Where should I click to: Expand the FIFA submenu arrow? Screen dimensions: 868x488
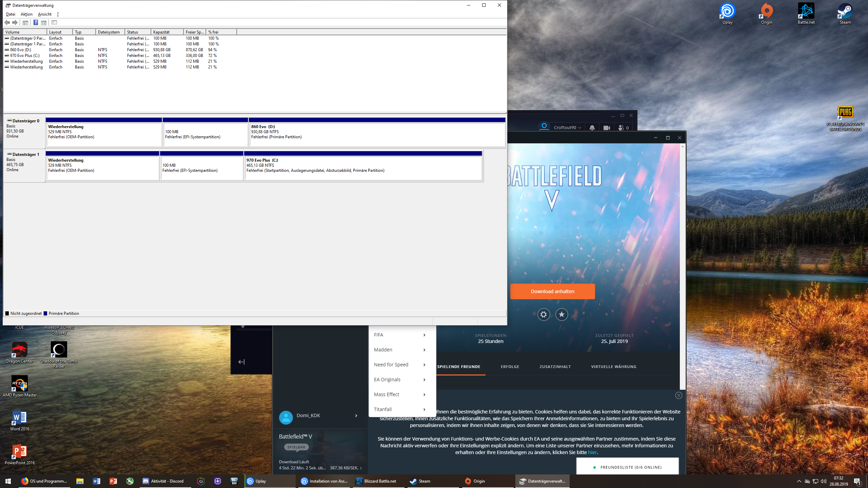[424, 335]
